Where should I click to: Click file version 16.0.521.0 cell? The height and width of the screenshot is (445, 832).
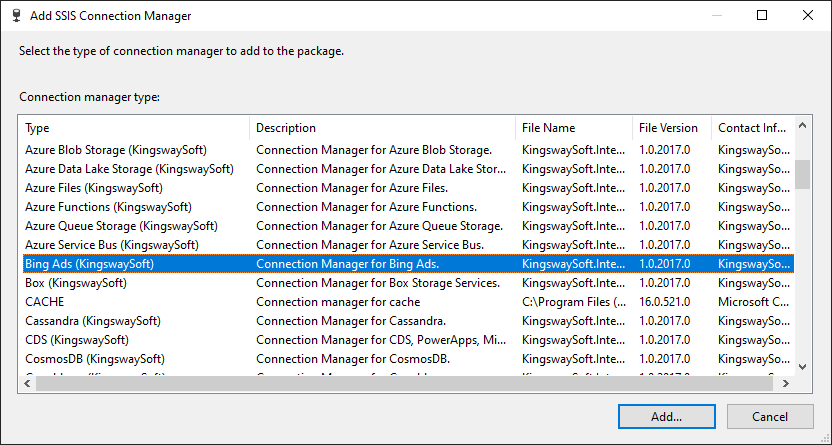point(664,302)
